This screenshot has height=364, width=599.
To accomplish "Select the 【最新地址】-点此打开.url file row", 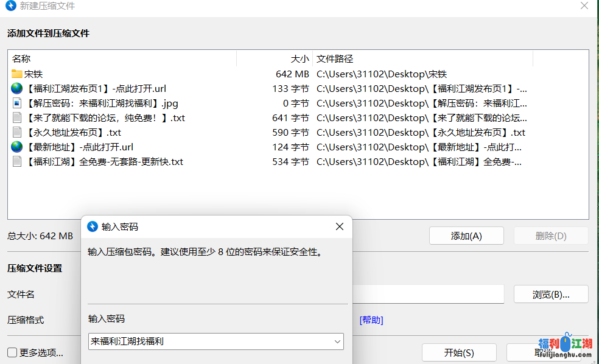I will coord(80,147).
